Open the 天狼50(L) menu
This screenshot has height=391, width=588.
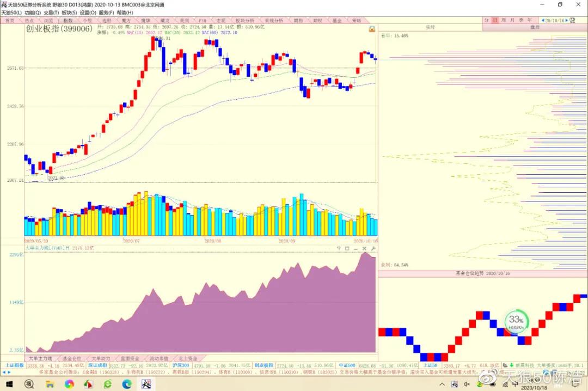pyautogui.click(x=11, y=13)
